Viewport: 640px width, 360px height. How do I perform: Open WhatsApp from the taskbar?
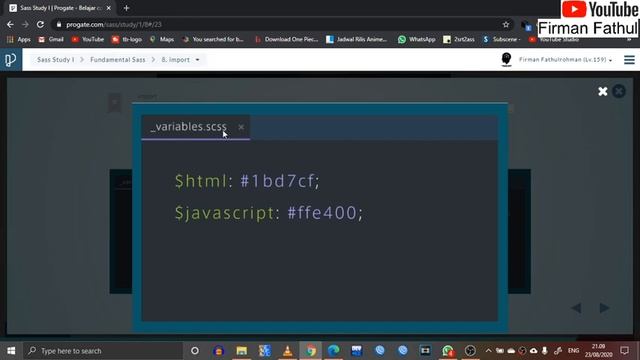(x=448, y=351)
